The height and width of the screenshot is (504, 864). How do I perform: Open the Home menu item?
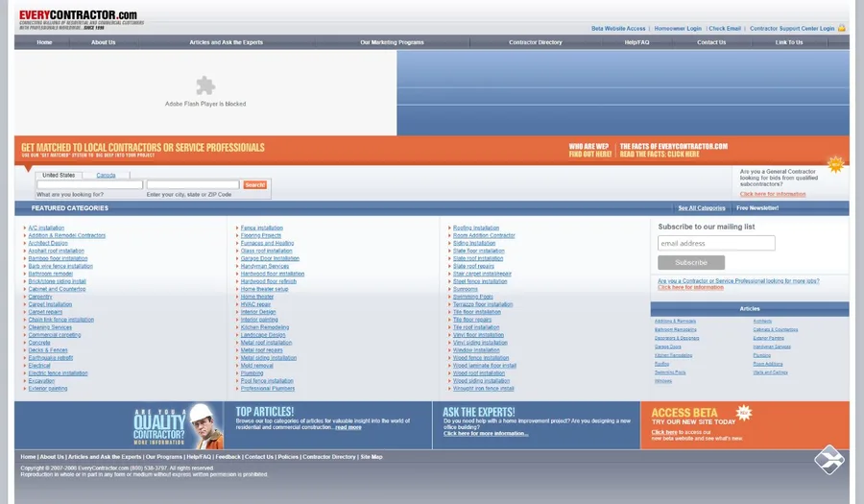(x=44, y=42)
